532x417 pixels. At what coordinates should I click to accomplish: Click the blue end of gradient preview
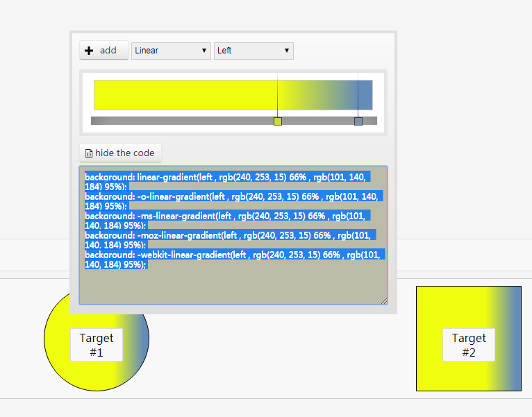coord(365,95)
